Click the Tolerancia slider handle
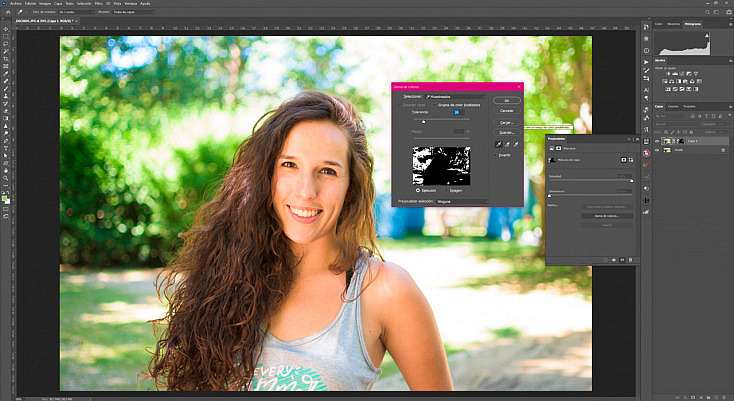734x401 pixels. click(424, 122)
